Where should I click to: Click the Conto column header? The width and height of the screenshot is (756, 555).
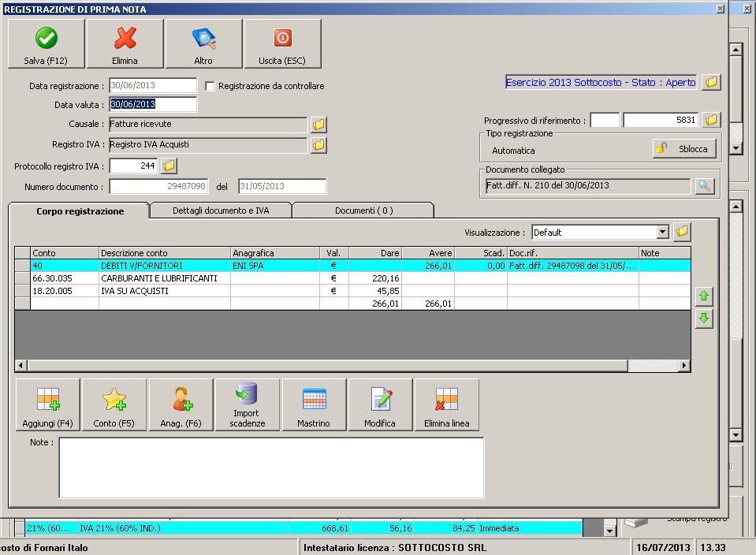[65, 253]
